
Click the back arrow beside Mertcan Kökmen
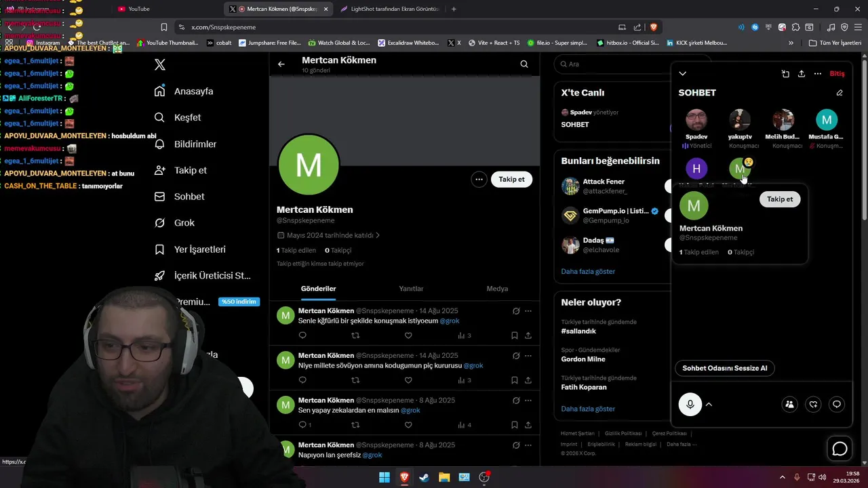point(281,64)
